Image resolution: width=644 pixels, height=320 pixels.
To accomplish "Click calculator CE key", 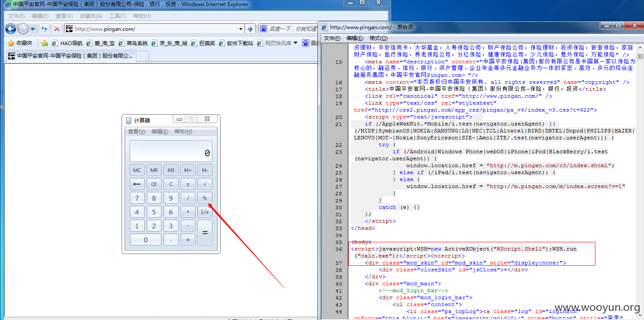I will tap(154, 184).
